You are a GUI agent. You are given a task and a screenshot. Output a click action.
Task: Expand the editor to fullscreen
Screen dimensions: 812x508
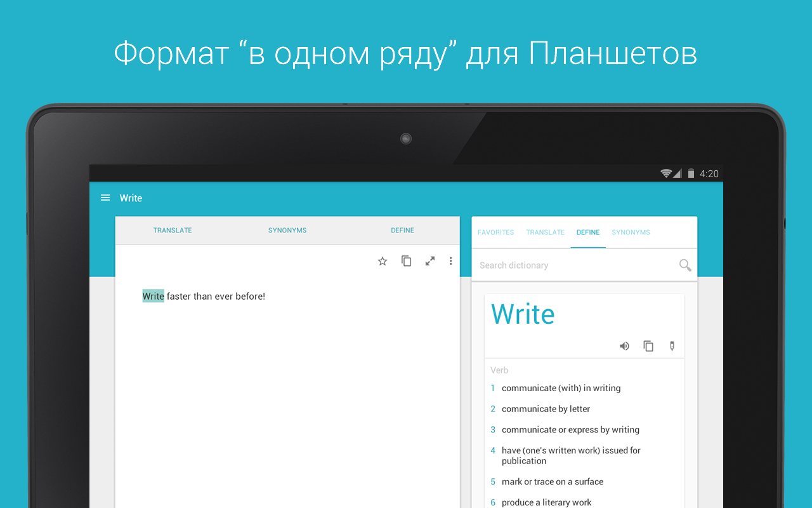(430, 261)
